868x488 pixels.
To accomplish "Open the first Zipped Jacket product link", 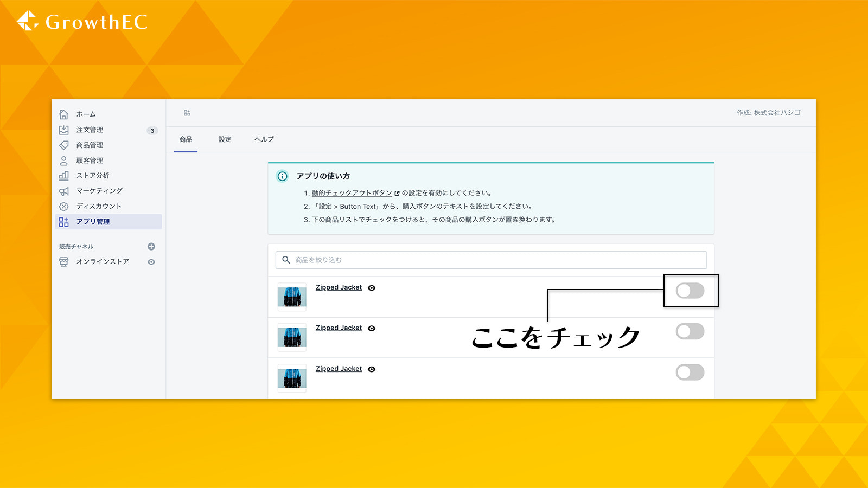I will coord(339,287).
